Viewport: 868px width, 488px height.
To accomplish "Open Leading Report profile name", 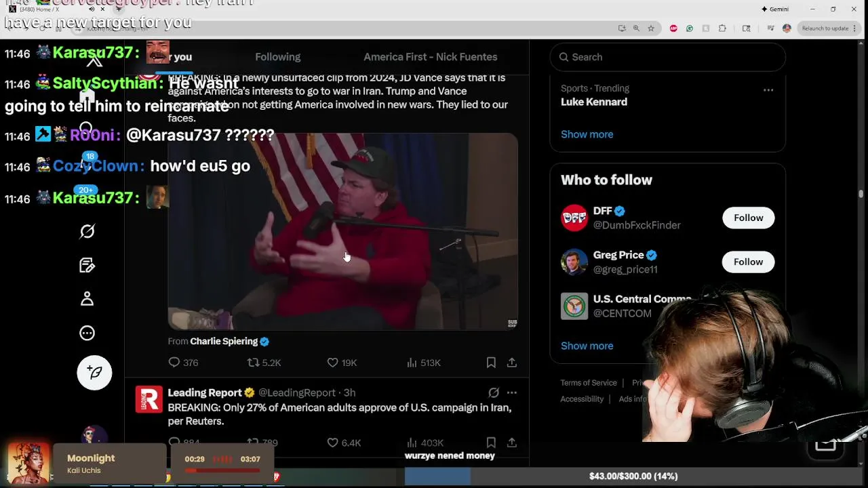I will click(205, 392).
